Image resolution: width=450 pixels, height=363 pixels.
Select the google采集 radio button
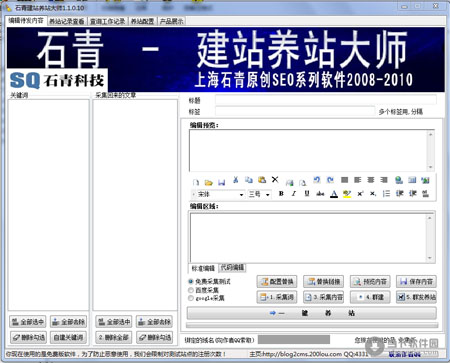pos(191,298)
